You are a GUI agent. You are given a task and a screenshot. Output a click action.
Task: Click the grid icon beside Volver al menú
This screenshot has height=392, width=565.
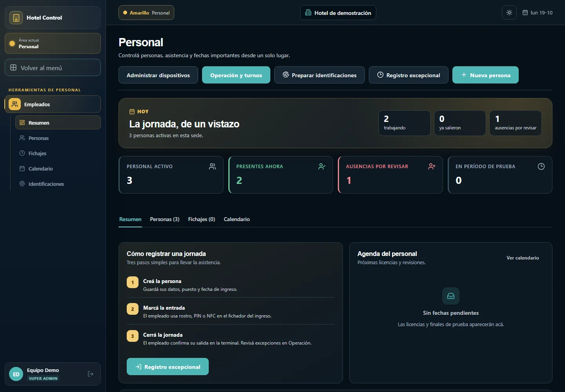13,67
